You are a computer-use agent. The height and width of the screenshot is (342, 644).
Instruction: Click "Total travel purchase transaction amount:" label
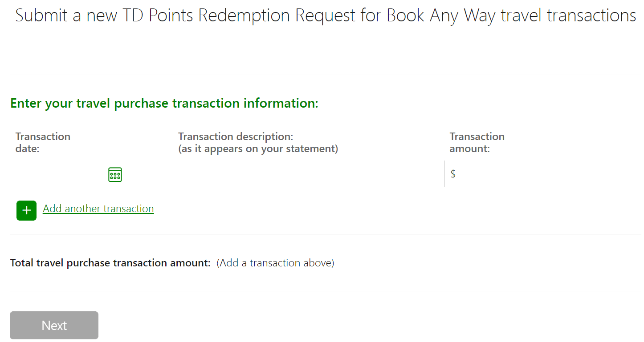coord(110,263)
